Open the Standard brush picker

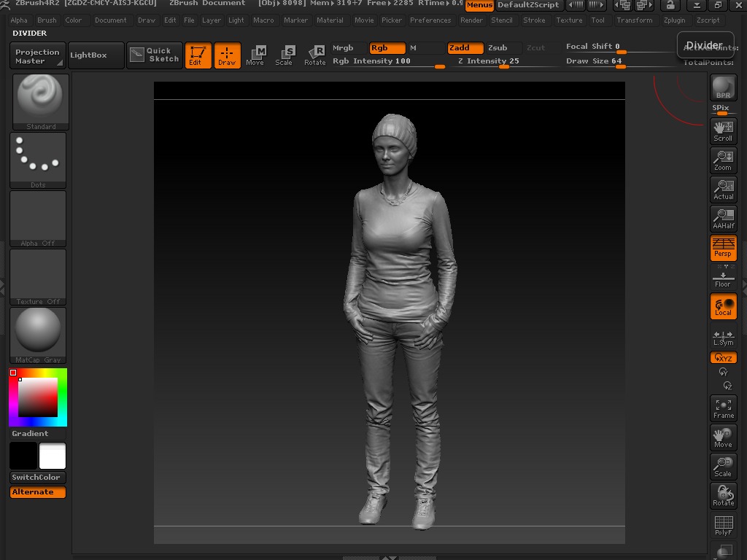(41, 101)
